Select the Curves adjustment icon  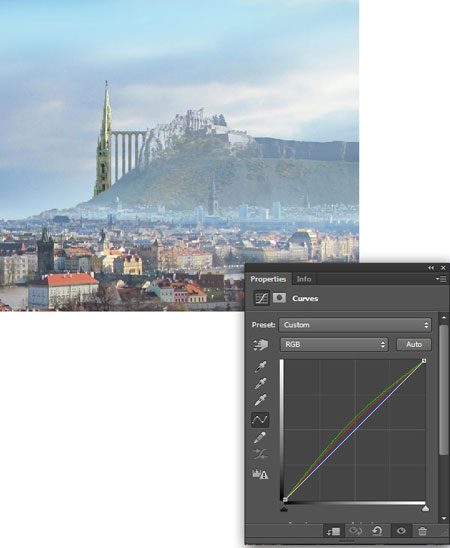[x=261, y=298]
